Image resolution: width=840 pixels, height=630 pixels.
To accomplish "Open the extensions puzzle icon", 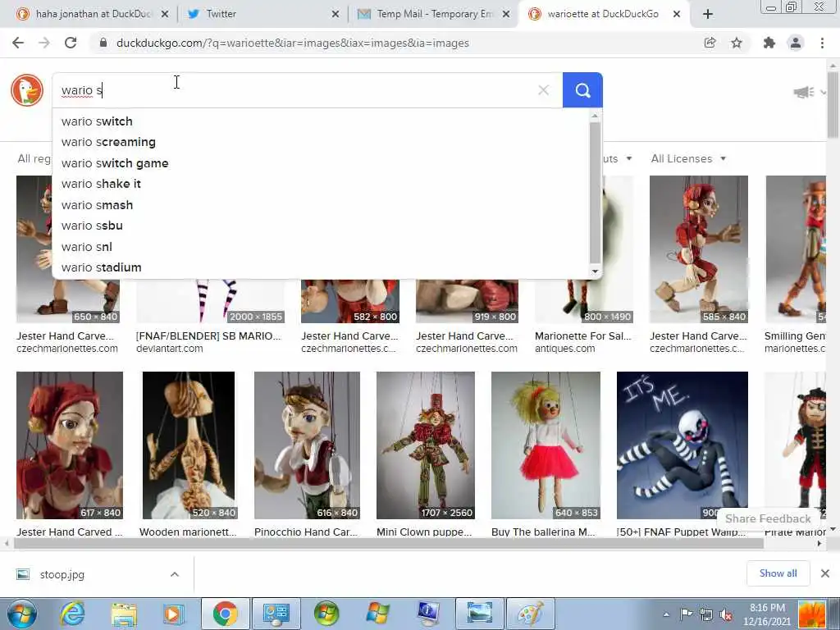I will pos(769,43).
